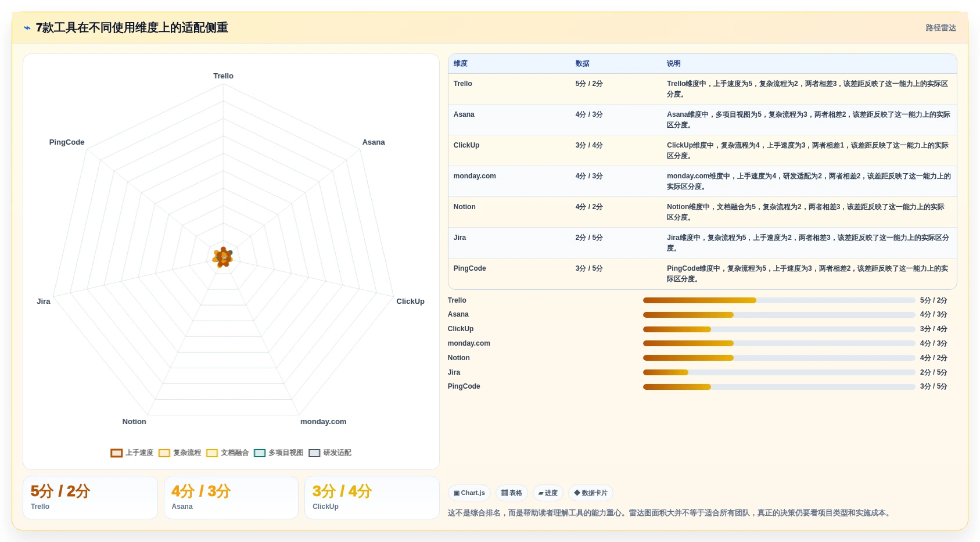Click the Trello progress bar
Screen dimensions: 980x542
[779, 300]
